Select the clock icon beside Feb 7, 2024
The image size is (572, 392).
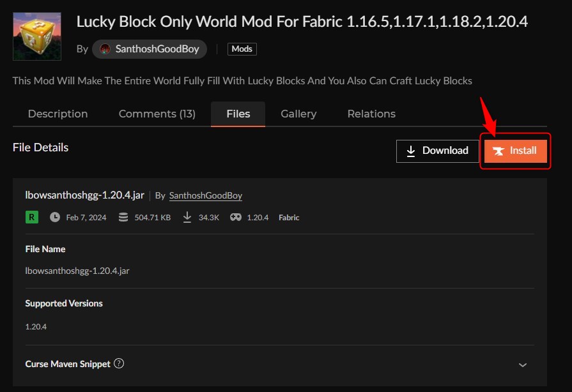point(55,217)
